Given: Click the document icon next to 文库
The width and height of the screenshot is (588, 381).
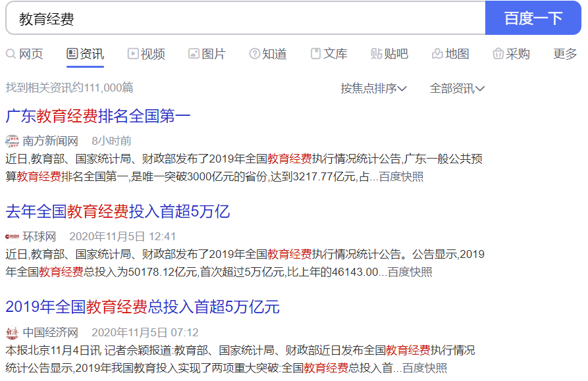Looking at the screenshot, I should tap(314, 54).
